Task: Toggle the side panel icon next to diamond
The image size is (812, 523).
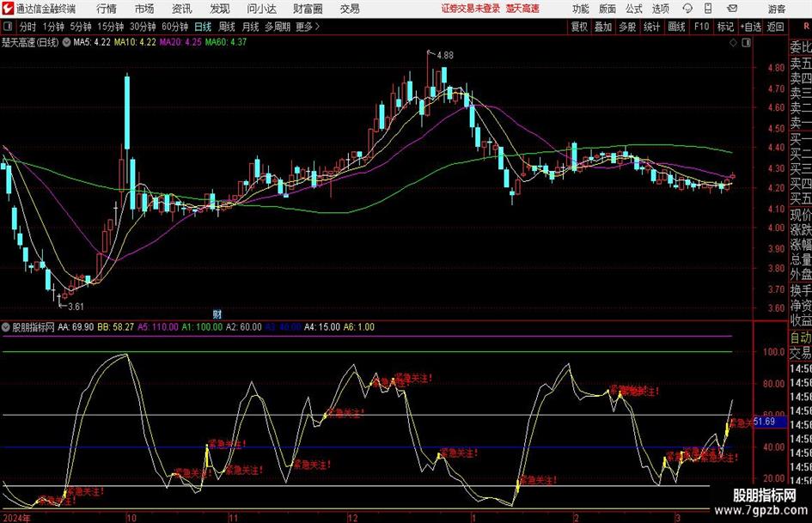Action: point(746,43)
